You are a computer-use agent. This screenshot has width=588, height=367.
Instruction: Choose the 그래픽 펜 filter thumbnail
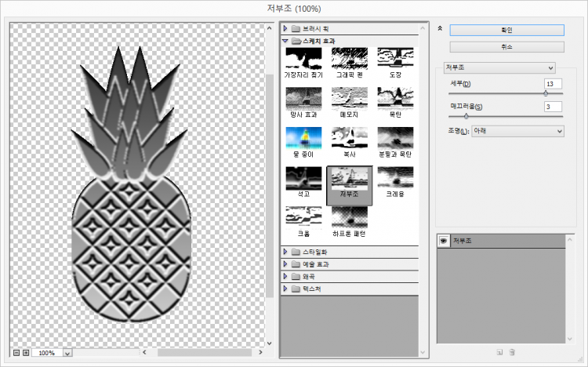349,58
